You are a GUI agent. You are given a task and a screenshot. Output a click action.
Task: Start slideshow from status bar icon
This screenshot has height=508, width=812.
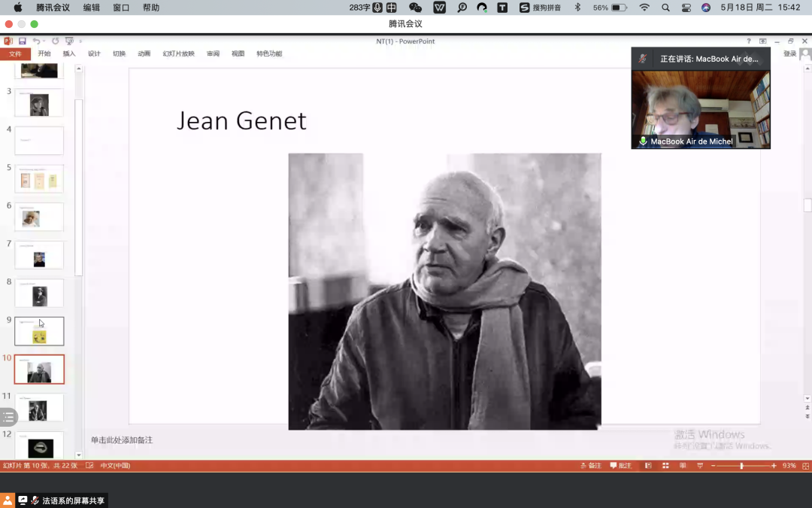[x=700, y=466]
